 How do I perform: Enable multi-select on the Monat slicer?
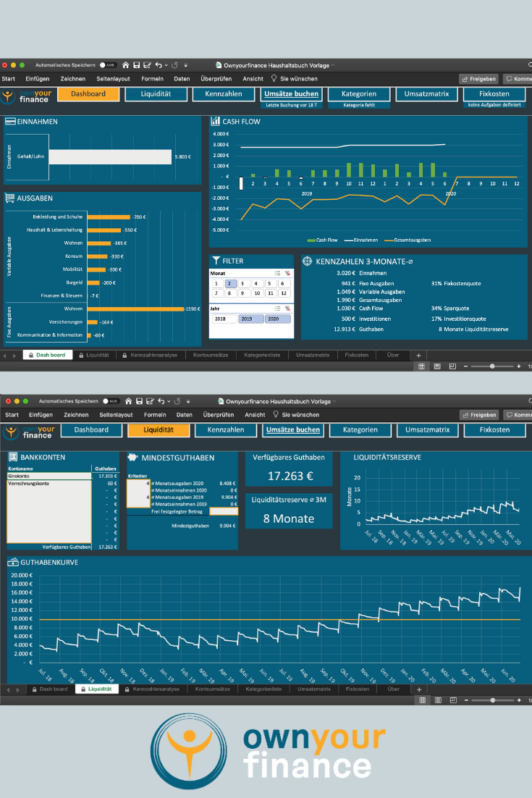[x=276, y=274]
